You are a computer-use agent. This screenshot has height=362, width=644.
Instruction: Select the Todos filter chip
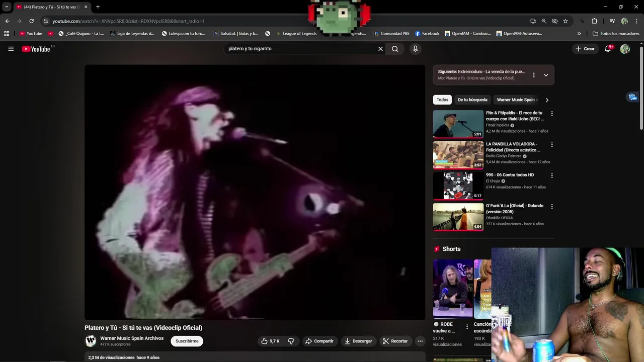tap(442, 100)
